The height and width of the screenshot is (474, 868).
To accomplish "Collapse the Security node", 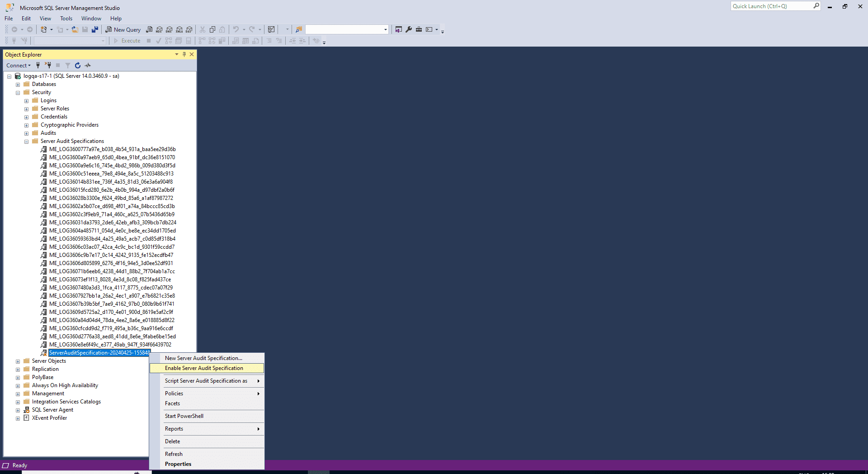I will click(x=18, y=93).
